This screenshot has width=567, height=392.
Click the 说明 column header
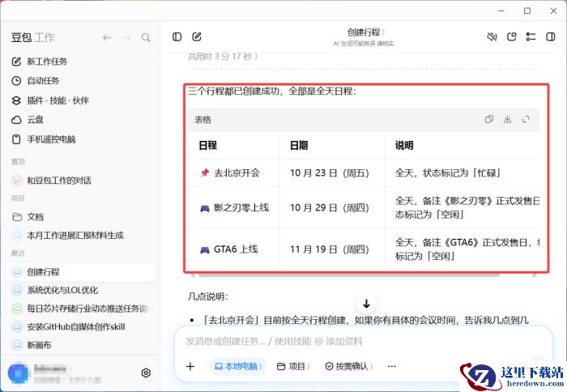(462, 145)
